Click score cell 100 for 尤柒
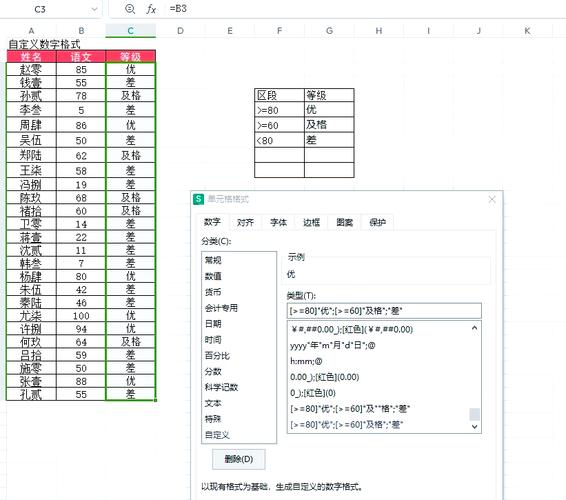 click(x=81, y=316)
